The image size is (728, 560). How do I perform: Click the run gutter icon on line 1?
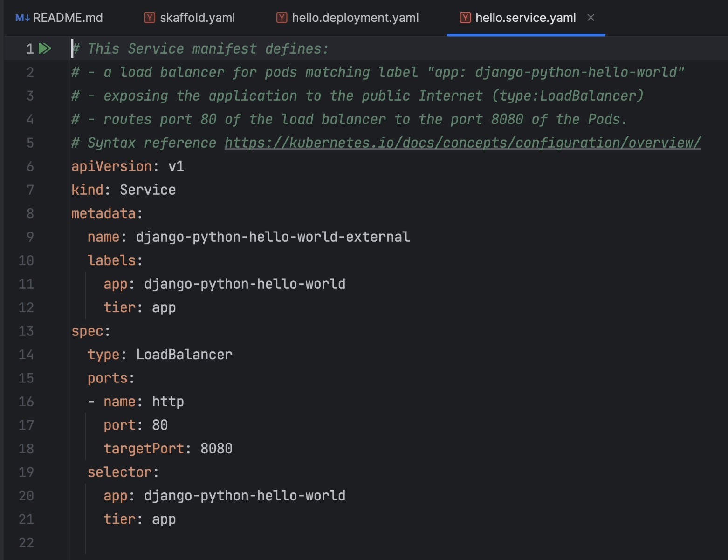(45, 48)
